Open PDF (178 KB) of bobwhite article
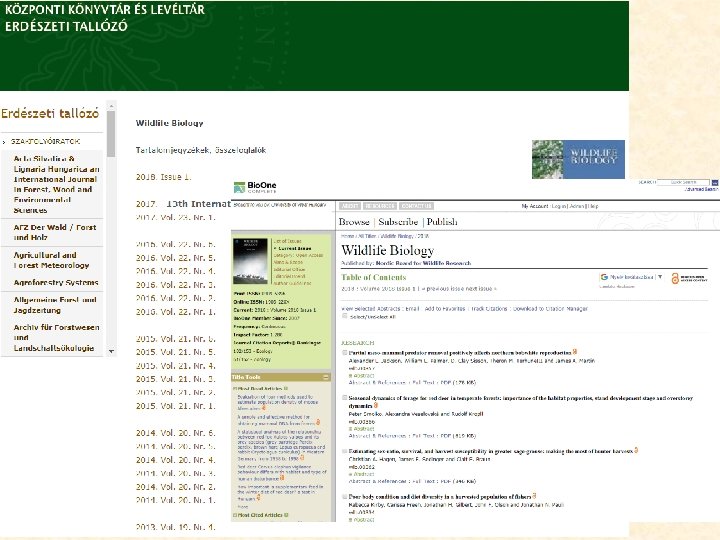 click(458, 382)
